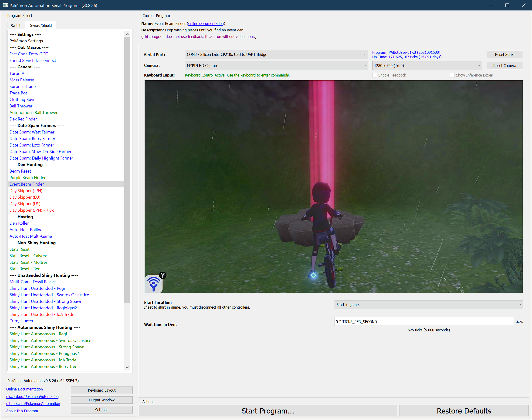Close the Pokémon Automation window
Viewport: 532px width, 420px height.
pyautogui.click(x=523, y=5)
